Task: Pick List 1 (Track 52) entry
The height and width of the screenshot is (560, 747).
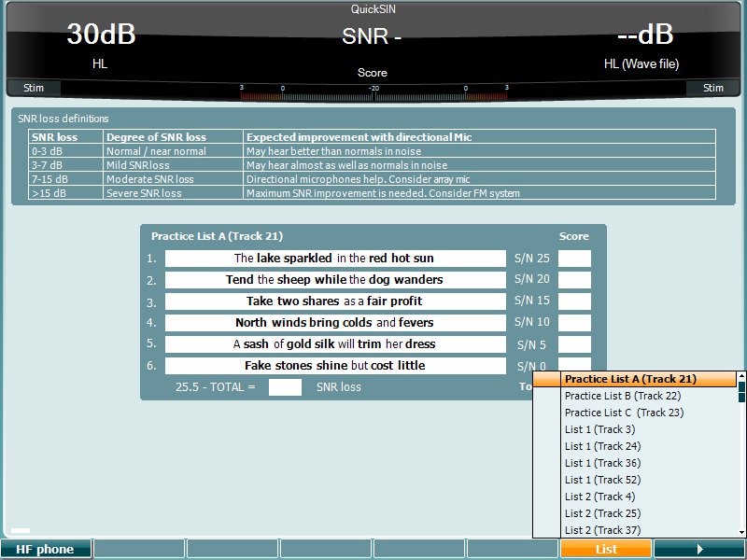Action: tap(635, 480)
